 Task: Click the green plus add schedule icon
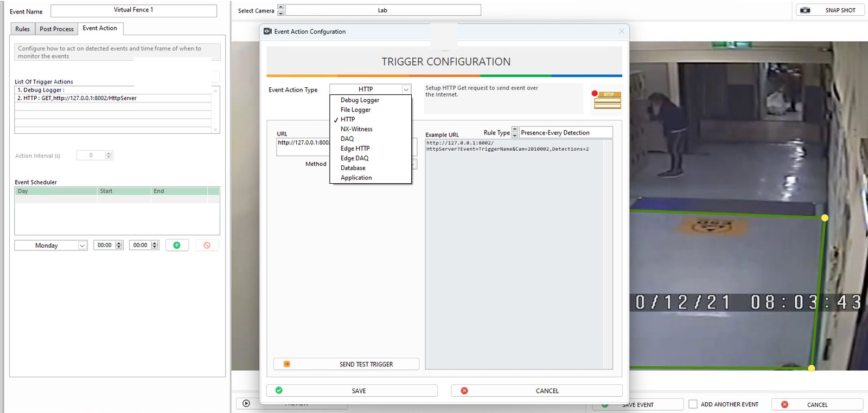coord(177,246)
